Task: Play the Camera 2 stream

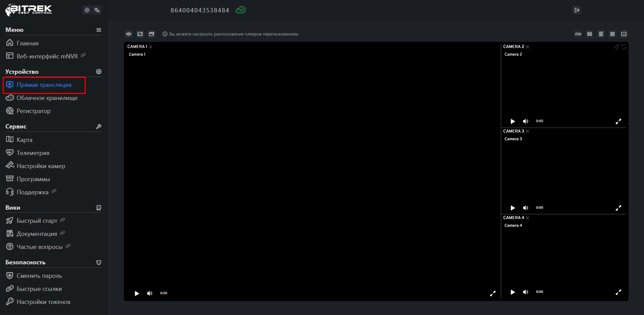Action: click(x=513, y=121)
